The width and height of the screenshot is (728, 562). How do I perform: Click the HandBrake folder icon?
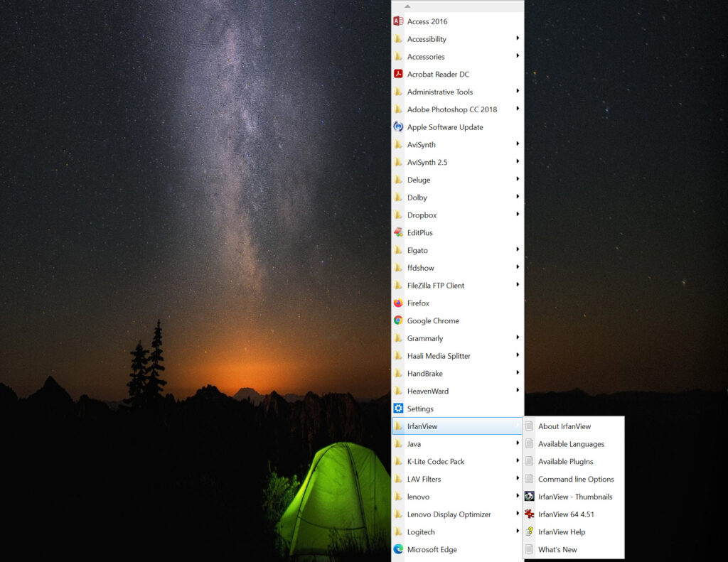[398, 374]
